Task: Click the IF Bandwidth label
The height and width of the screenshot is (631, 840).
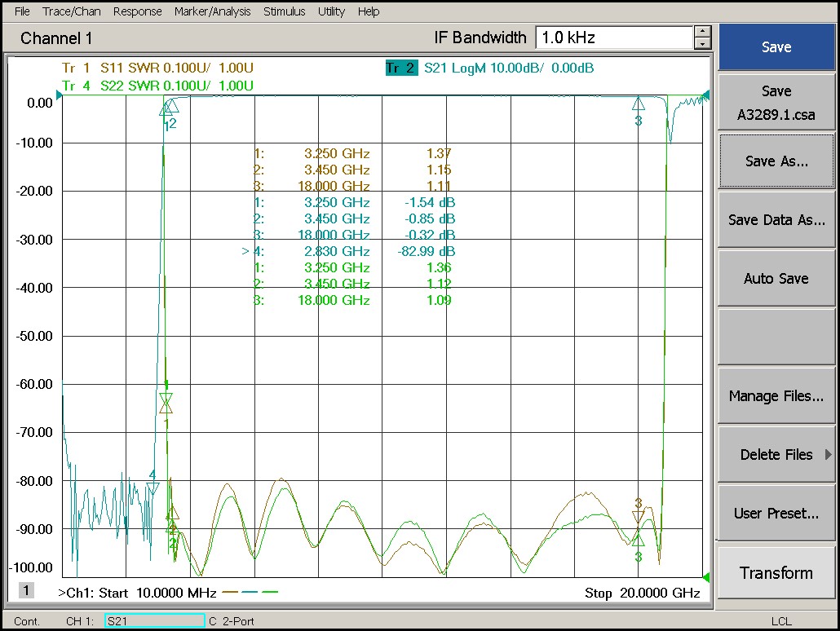Action: [x=480, y=38]
